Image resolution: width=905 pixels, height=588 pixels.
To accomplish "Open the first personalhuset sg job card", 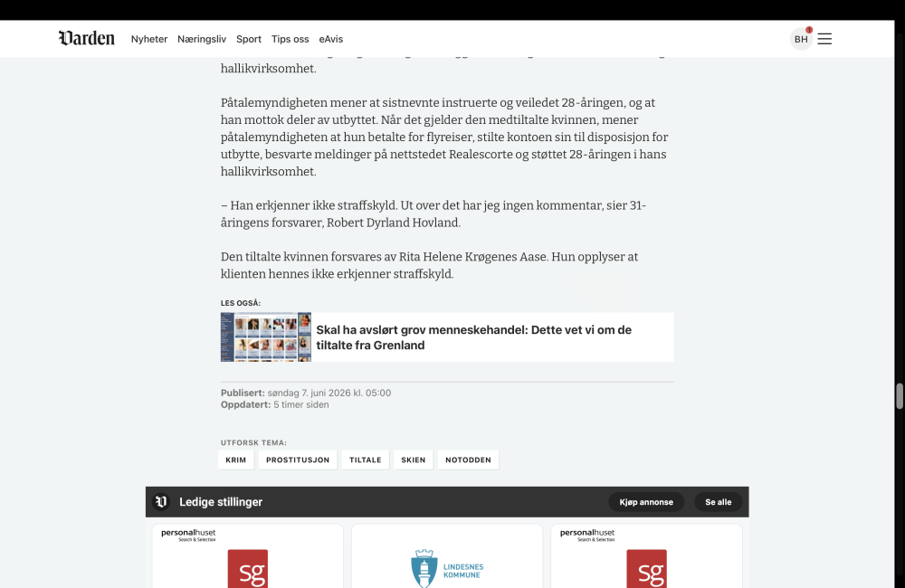I will [x=248, y=556].
